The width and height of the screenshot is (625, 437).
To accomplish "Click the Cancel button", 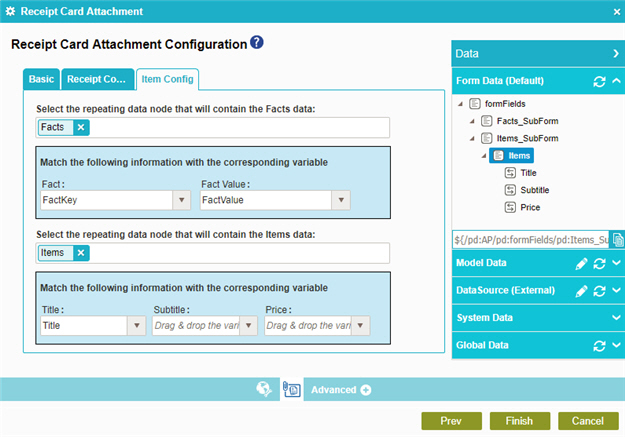I will [x=588, y=421].
